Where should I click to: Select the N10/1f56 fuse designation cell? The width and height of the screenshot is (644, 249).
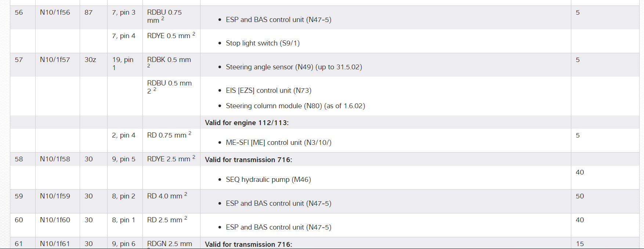tap(55, 12)
